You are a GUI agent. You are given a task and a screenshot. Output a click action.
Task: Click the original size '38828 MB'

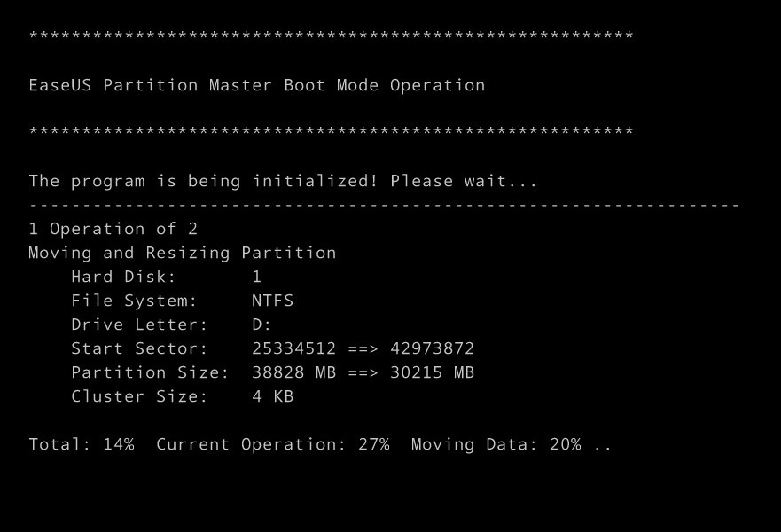[293, 372]
